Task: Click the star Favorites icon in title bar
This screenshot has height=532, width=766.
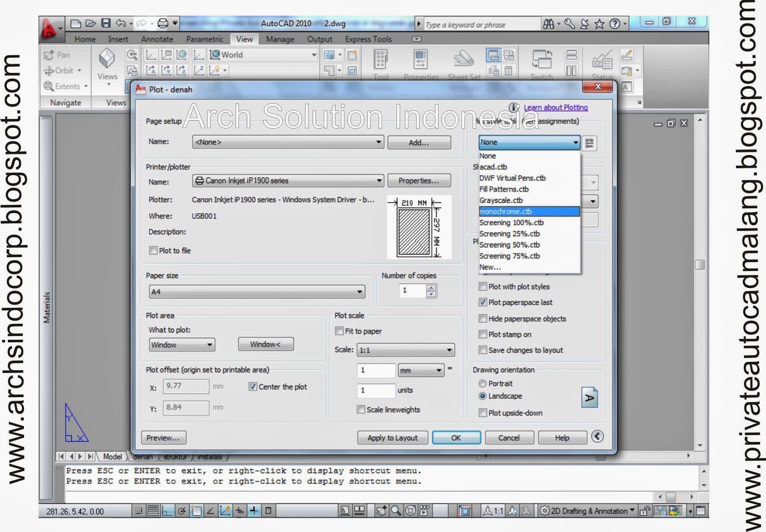Action: (599, 24)
